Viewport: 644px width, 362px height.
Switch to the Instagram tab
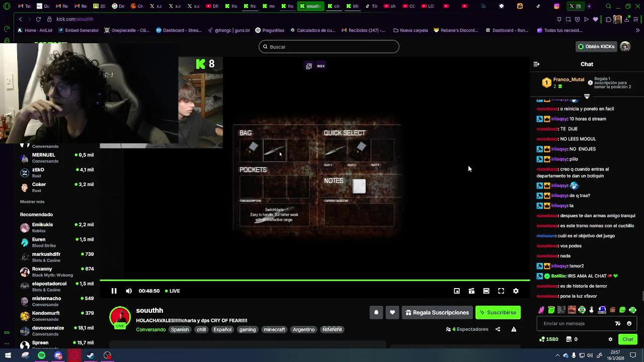[x=556, y=6]
